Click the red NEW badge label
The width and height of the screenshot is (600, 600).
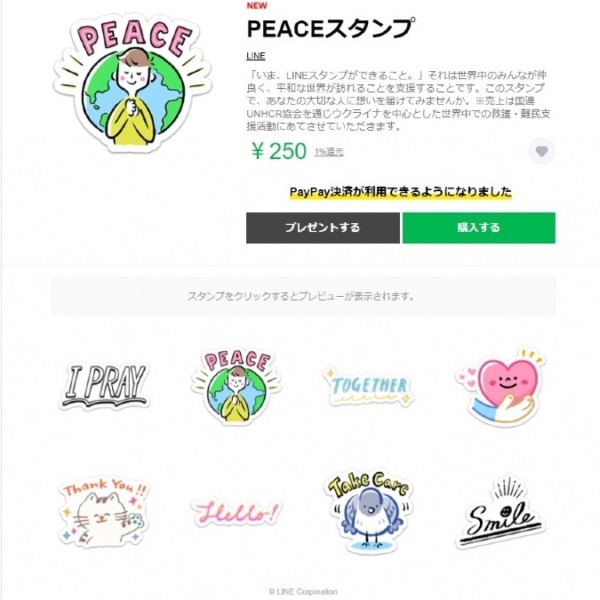pos(257,6)
